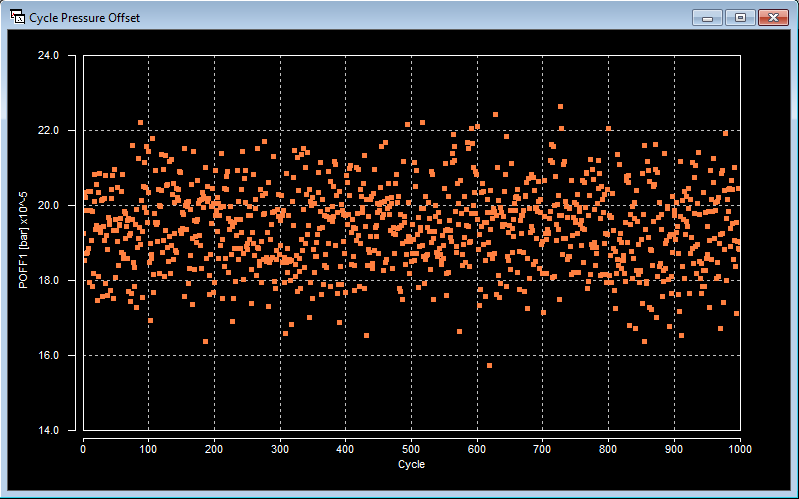Click the 22.0 y-axis tick label

click(49, 131)
